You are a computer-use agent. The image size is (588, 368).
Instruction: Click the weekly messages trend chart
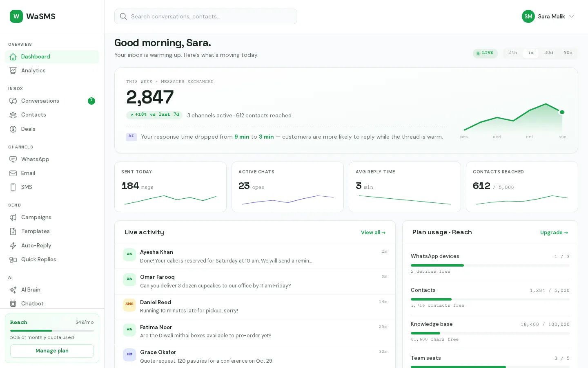[x=513, y=121]
